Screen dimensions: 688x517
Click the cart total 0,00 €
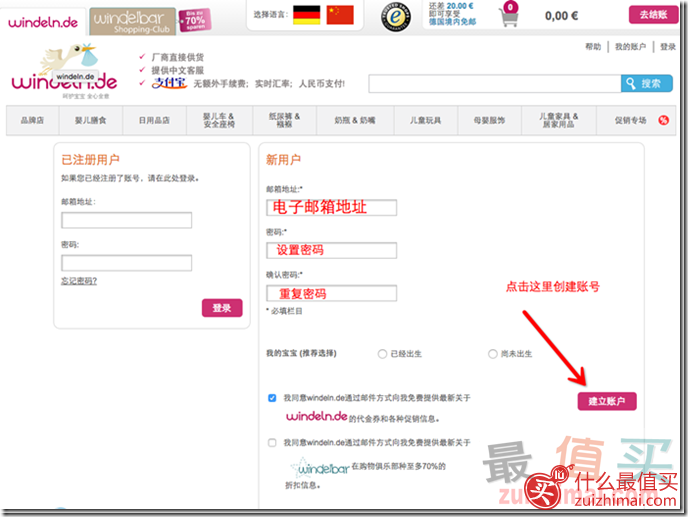tap(561, 16)
